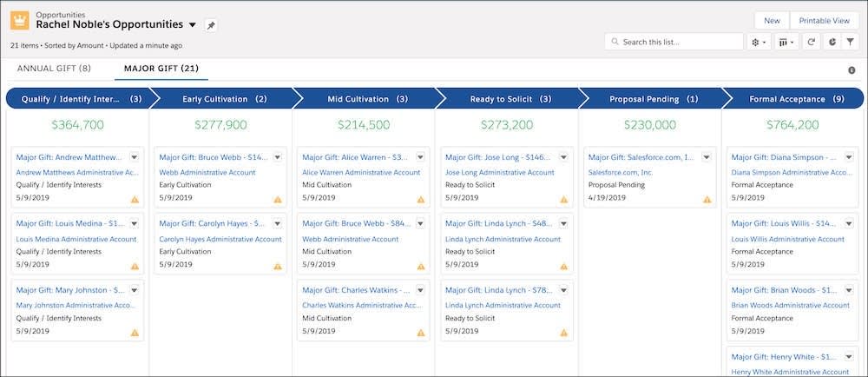Show filters with funnel icon

[x=851, y=42]
